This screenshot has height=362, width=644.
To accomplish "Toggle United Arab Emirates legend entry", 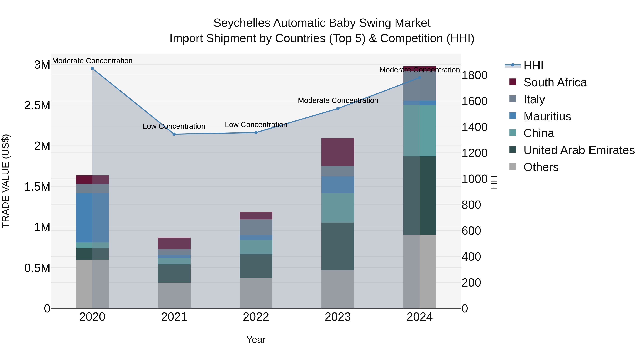I will (x=572, y=150).
